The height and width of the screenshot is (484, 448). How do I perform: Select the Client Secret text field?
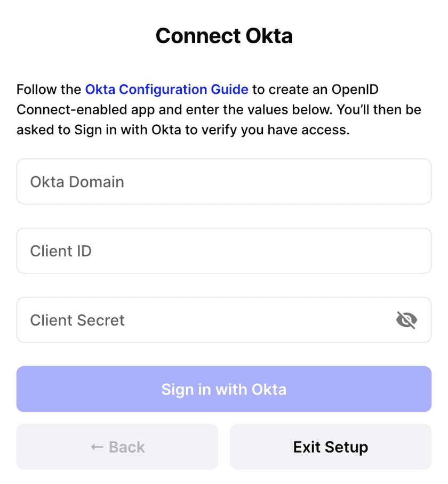point(203,320)
